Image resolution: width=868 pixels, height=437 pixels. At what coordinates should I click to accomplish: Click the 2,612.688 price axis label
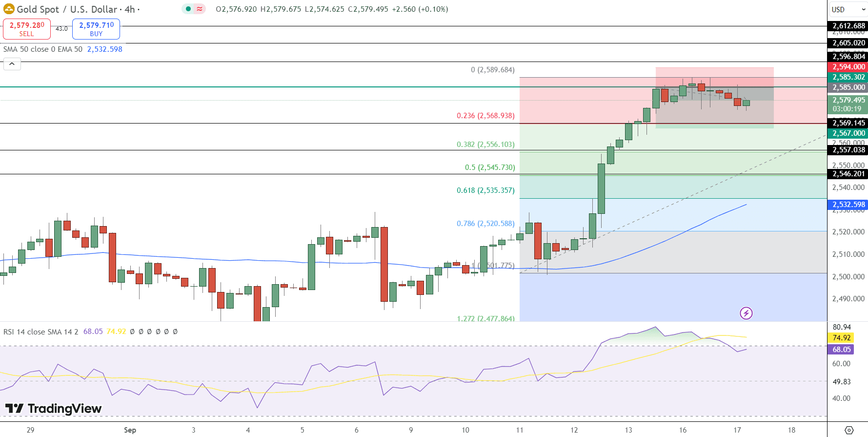pyautogui.click(x=848, y=26)
